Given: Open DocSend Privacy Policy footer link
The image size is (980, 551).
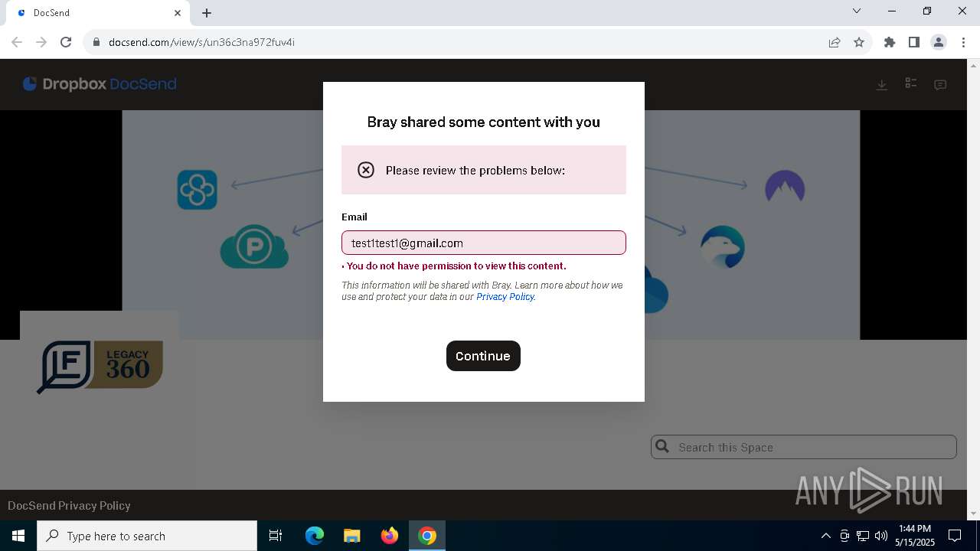Looking at the screenshot, I should point(69,505).
